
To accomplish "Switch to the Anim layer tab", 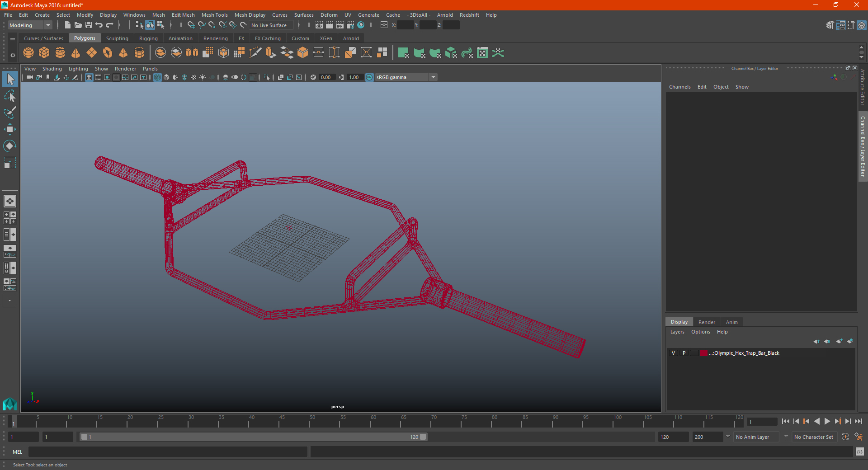I will [731, 322].
